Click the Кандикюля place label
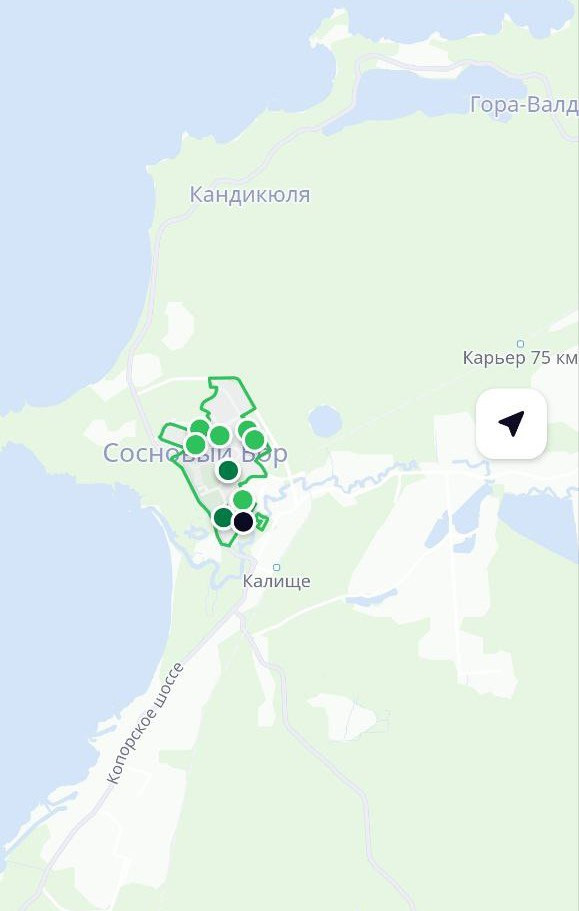Viewport: 579px width, 911px height. [x=250, y=195]
